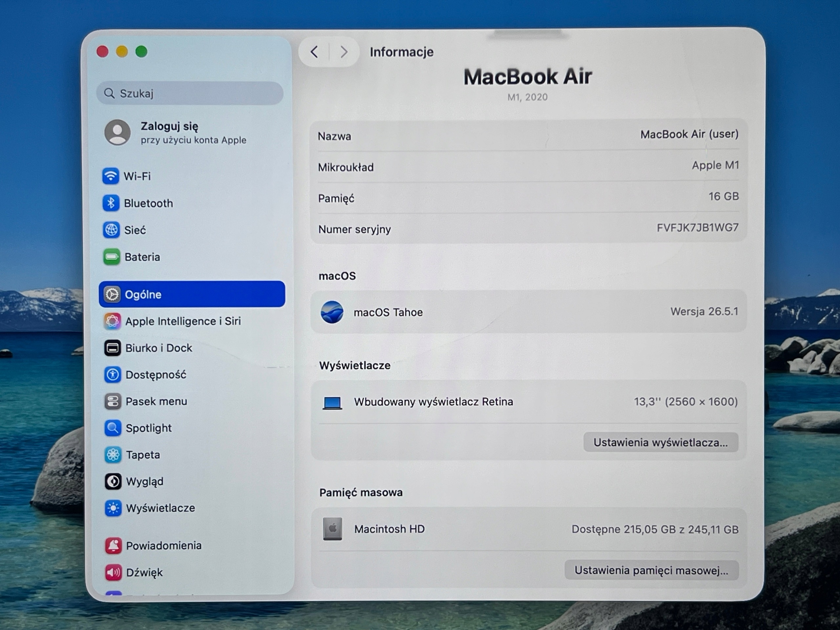
Task: Open Dźwięk sidebar label
Action: 144,573
